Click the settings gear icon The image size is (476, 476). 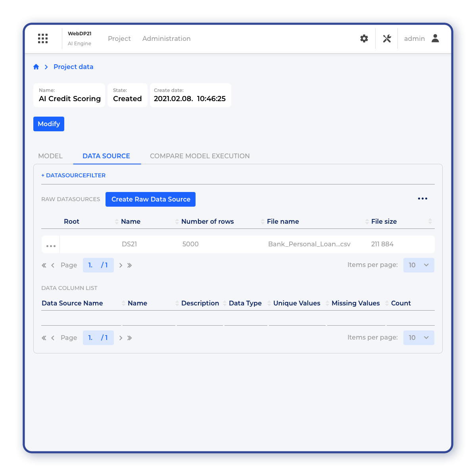[x=364, y=38]
